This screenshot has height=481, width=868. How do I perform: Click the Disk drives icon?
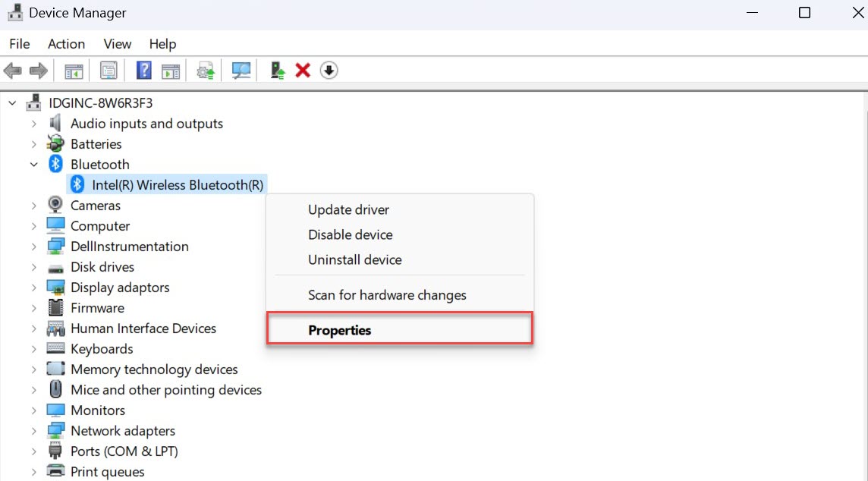coord(55,269)
